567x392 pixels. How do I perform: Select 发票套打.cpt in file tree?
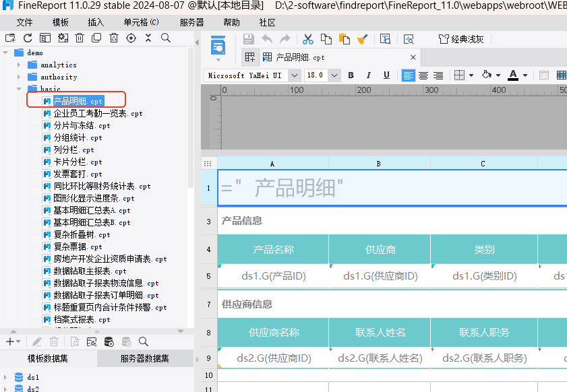[78, 174]
